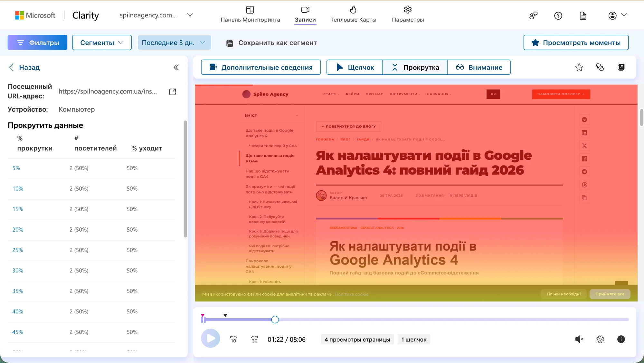
Task: Click UK language switch in recorded page
Action: tap(493, 94)
